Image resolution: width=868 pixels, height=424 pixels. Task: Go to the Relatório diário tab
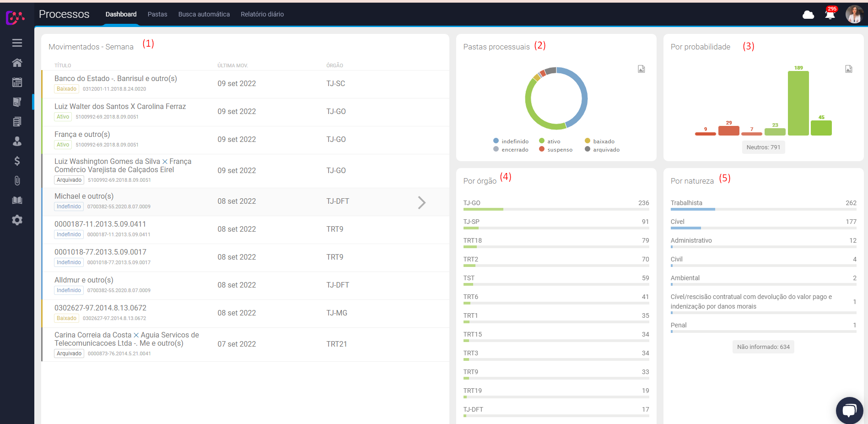[x=262, y=15]
